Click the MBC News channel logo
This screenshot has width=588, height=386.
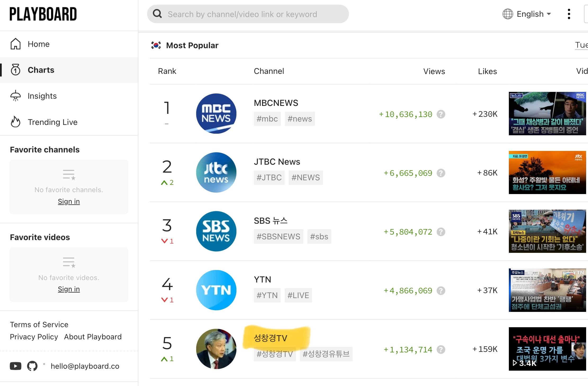[216, 114]
